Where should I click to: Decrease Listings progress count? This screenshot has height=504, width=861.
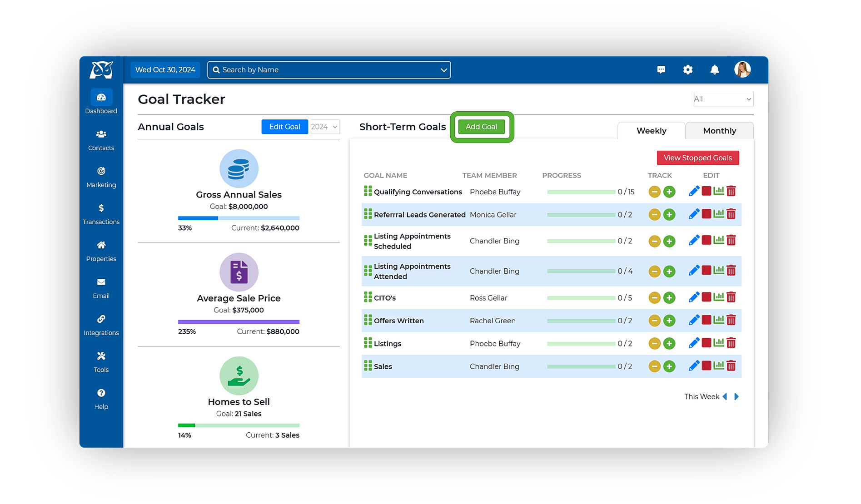point(654,343)
